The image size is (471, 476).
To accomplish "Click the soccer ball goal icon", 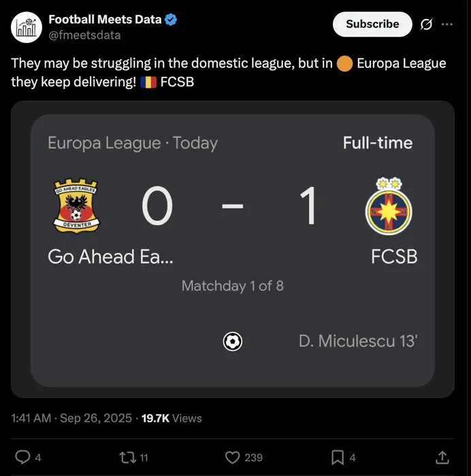I will coord(233,341).
